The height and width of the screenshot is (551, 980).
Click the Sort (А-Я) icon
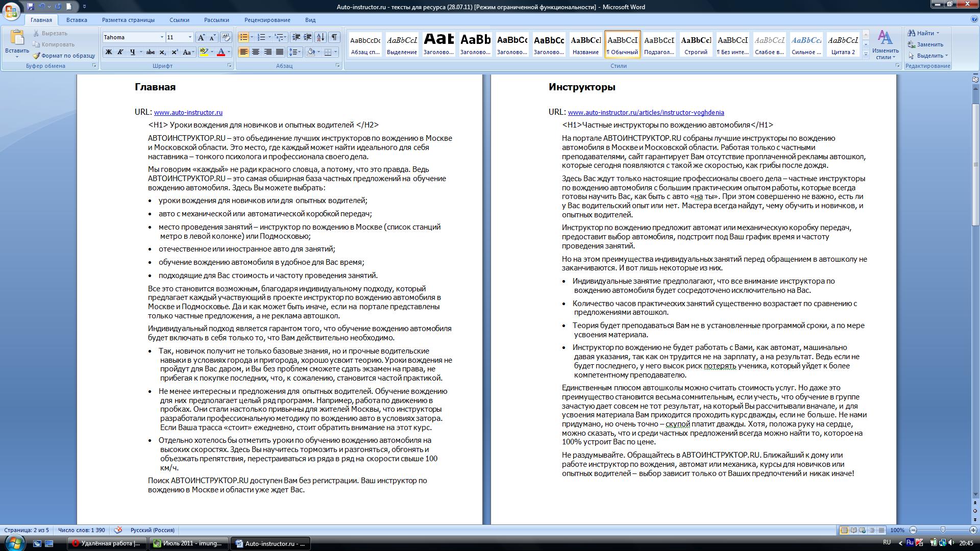click(321, 37)
